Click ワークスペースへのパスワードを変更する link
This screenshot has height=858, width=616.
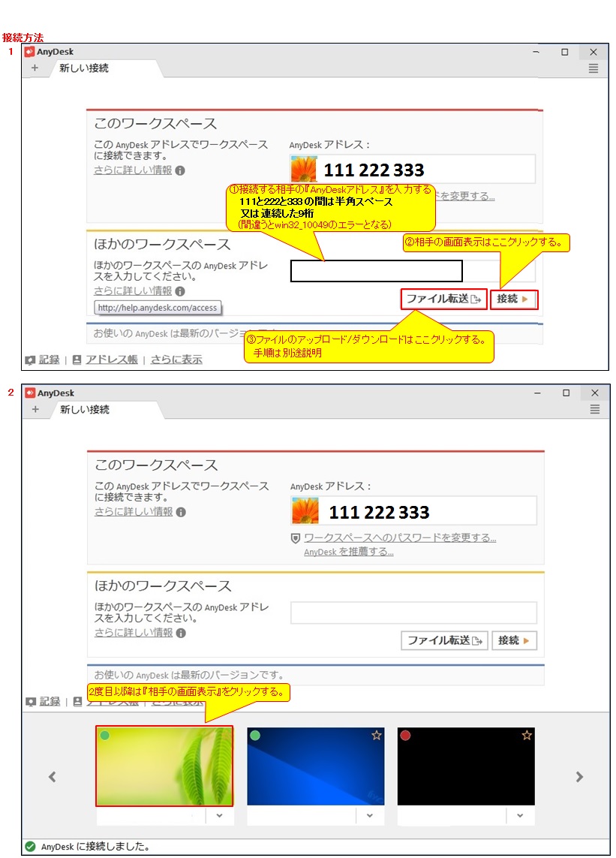tap(400, 538)
